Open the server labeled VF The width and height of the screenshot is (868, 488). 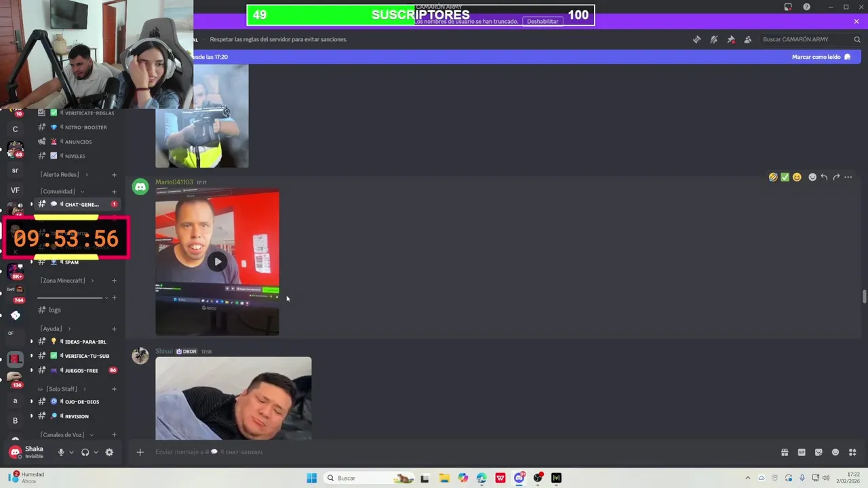point(15,190)
